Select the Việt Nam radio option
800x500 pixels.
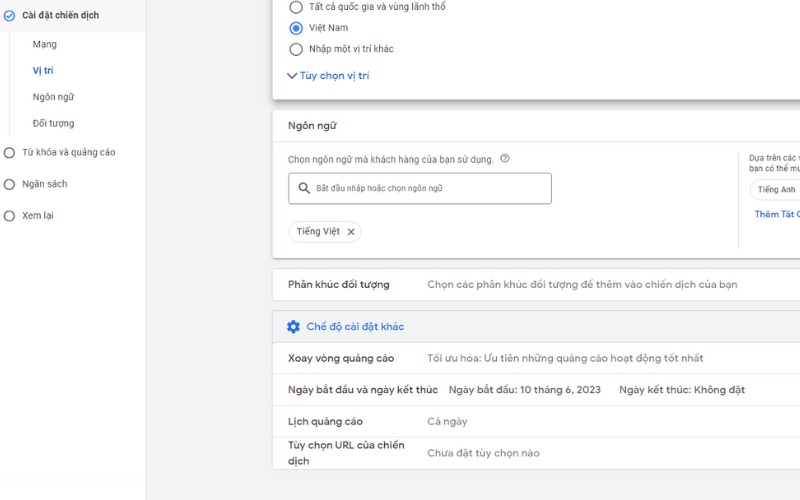point(296,28)
